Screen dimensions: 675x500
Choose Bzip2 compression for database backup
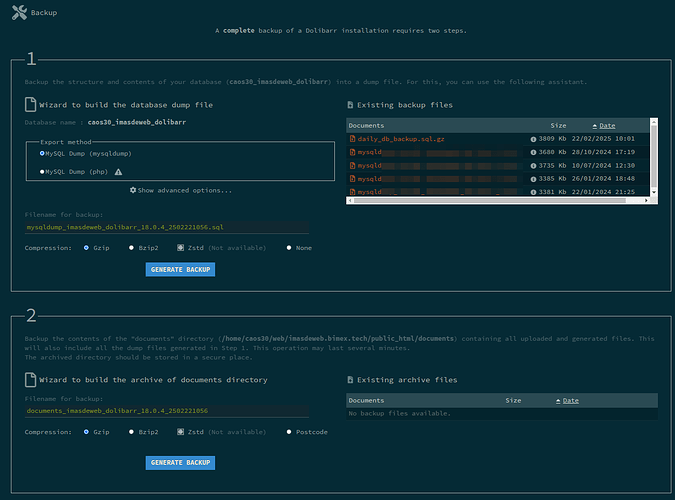coord(131,248)
